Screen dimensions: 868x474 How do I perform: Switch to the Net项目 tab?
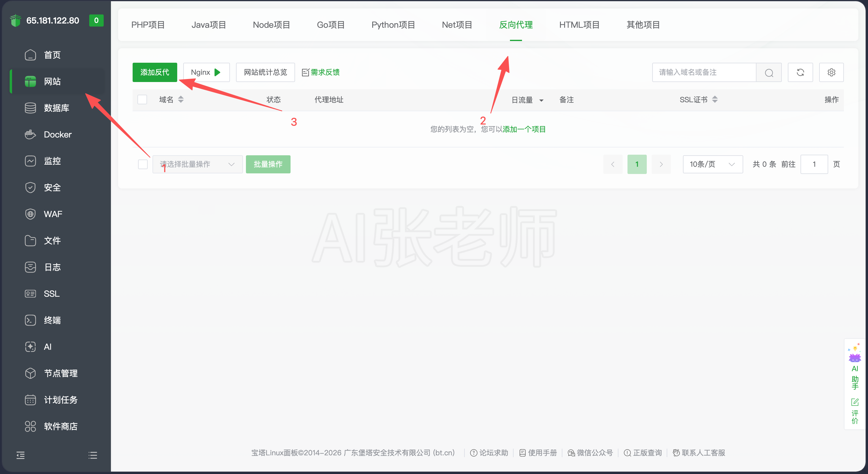coord(457,25)
